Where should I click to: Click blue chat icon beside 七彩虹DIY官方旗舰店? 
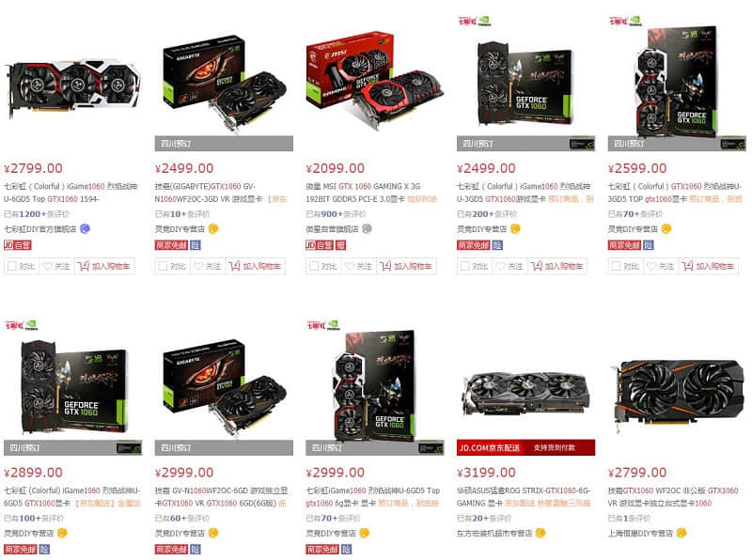(85, 228)
